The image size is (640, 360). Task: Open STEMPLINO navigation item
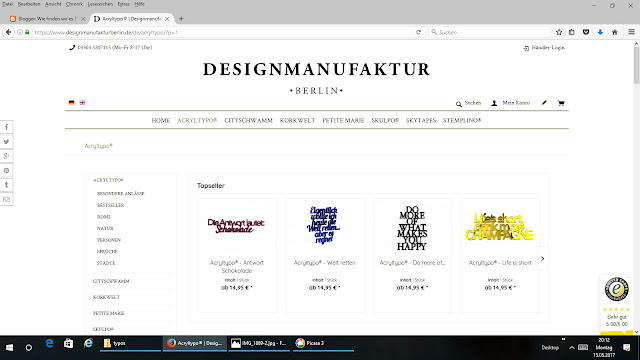click(462, 120)
